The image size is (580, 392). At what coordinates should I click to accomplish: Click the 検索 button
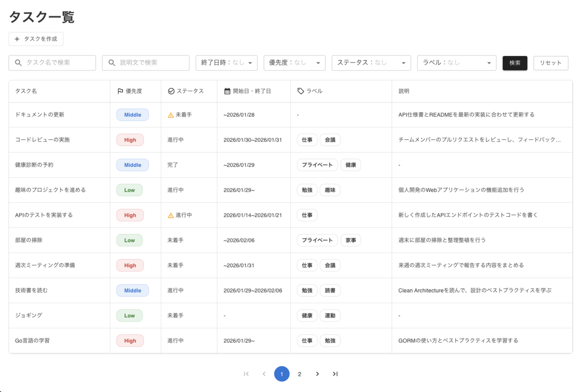[515, 63]
